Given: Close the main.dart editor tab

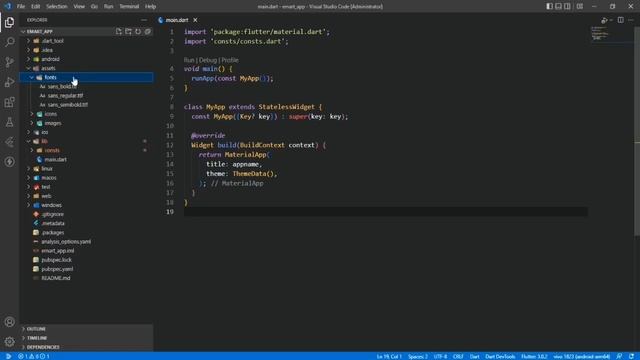Looking at the screenshot, I should (195, 20).
